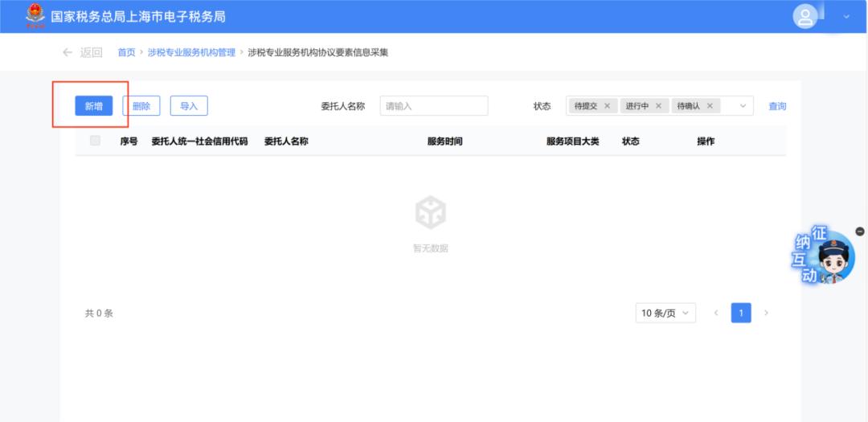Open the user avatar profile icon
868x422 pixels.
pos(805,16)
